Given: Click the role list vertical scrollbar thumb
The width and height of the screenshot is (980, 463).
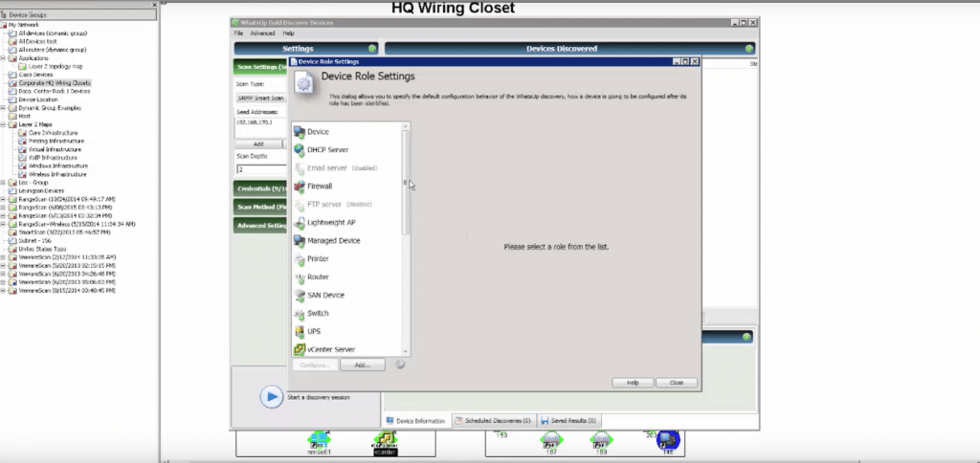Looking at the screenshot, I should click(x=405, y=183).
